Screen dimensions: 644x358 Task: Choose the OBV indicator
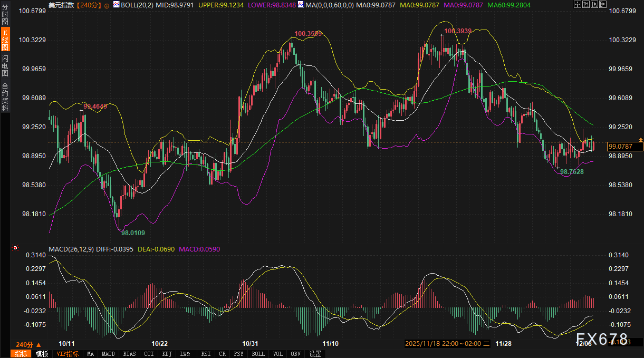[x=296, y=354]
